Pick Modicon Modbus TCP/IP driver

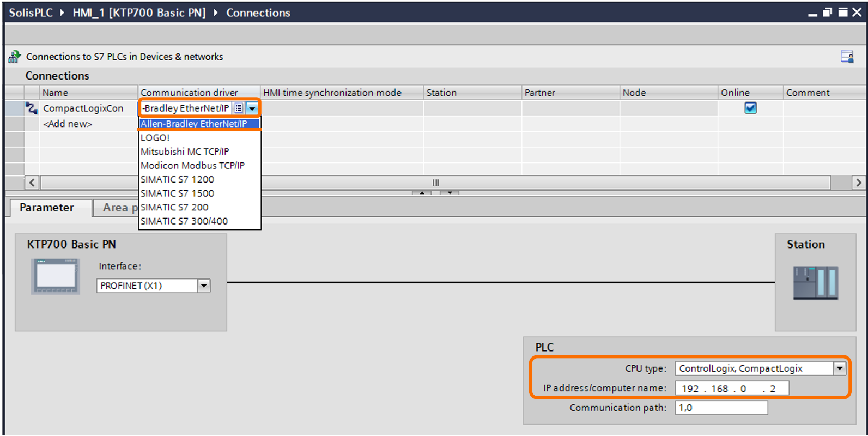coord(199,166)
